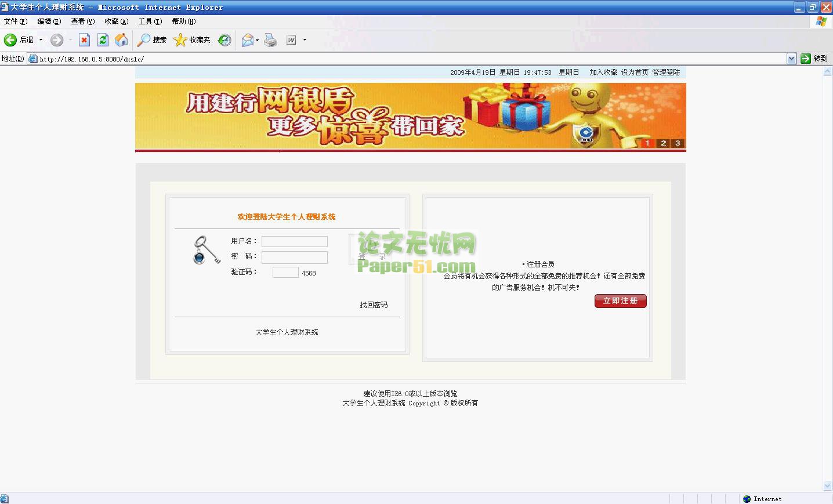Click the Forward arrow icon
The width and height of the screenshot is (833, 504).
[x=56, y=40]
